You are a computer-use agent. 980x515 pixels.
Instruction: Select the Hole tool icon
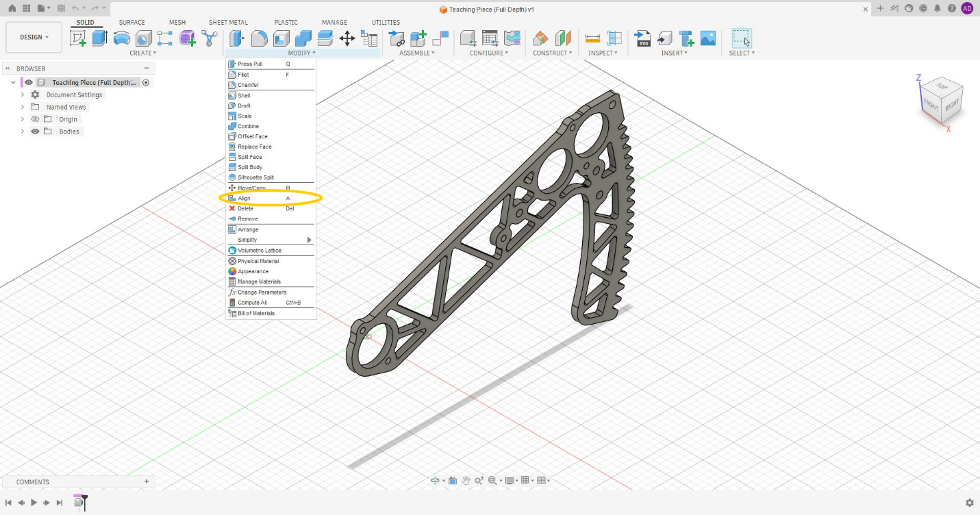pos(144,38)
